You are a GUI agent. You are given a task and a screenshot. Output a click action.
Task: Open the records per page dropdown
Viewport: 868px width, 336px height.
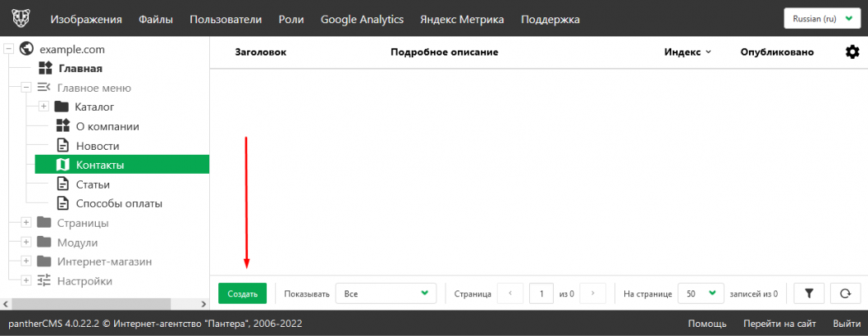click(700, 293)
